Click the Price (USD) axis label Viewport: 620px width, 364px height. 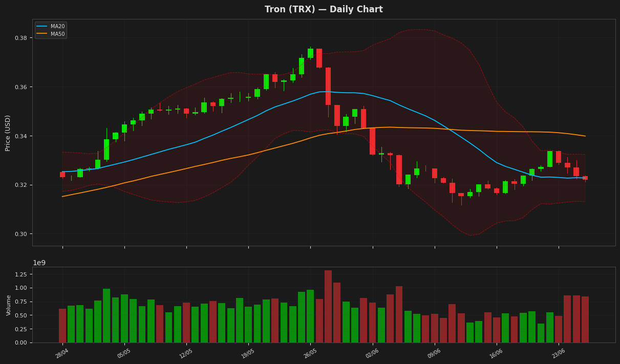point(8,133)
